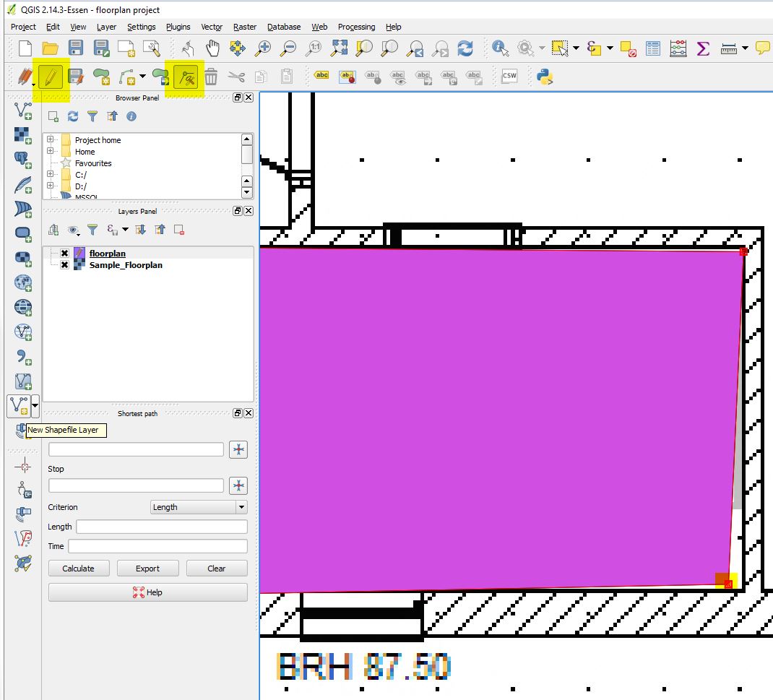Open the Settings menu

tap(141, 27)
